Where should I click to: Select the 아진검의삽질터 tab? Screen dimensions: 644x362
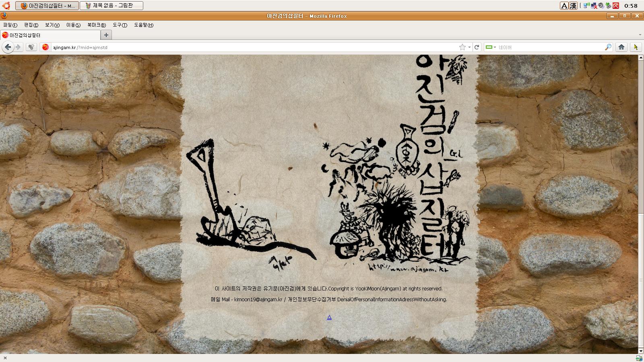[50, 35]
